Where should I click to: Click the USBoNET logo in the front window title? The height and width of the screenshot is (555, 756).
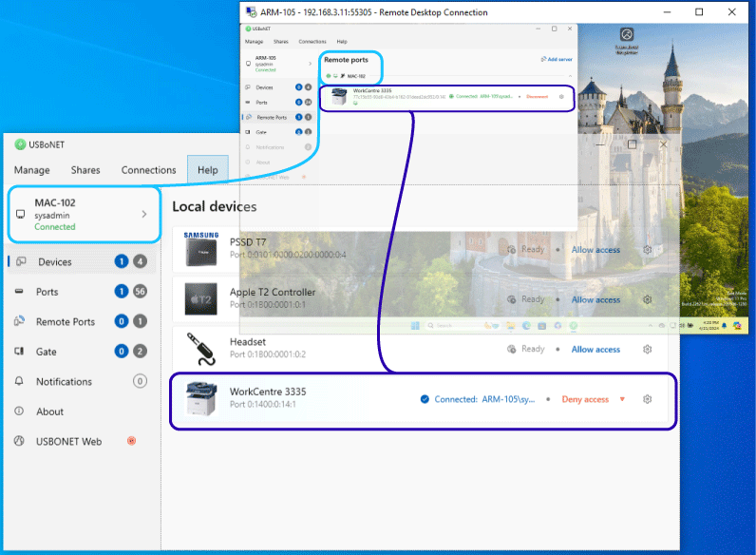pyautogui.click(x=20, y=144)
